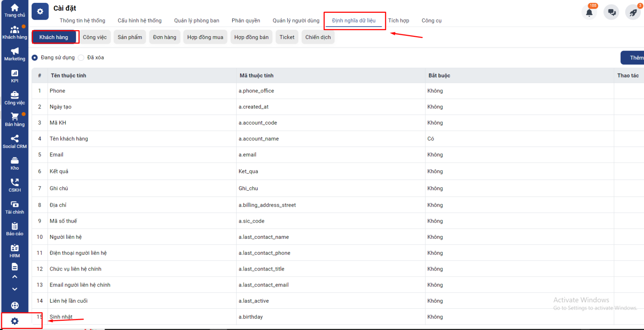Collapse sidebar menu with up chevron

[14, 277]
